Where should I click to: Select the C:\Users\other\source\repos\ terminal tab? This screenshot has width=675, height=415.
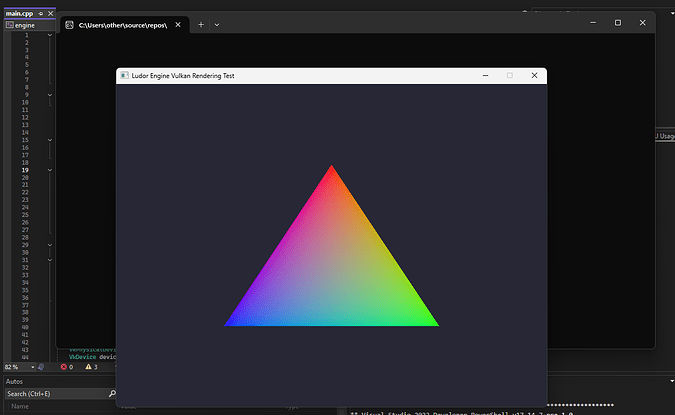click(123, 25)
